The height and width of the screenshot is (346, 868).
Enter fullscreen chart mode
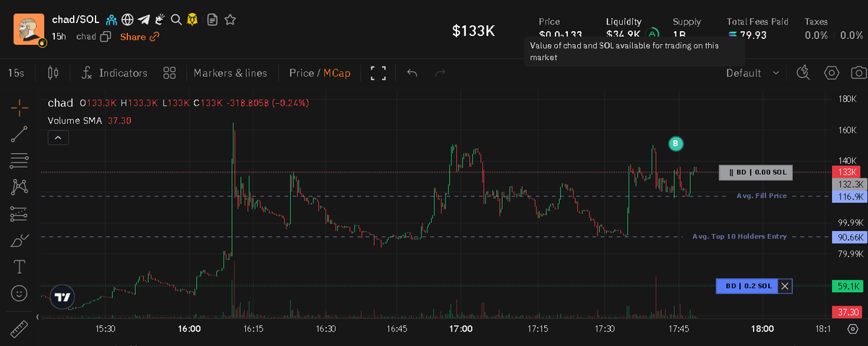(x=378, y=73)
